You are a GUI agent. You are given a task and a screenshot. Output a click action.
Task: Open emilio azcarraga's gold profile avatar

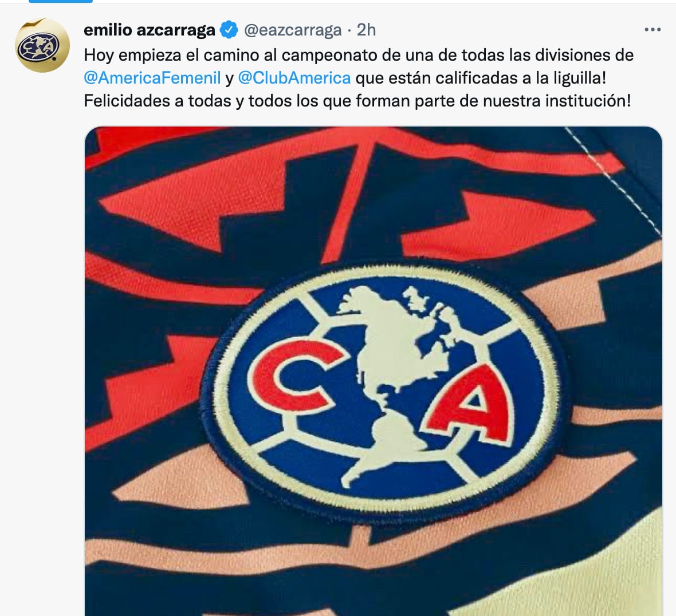coord(42,45)
